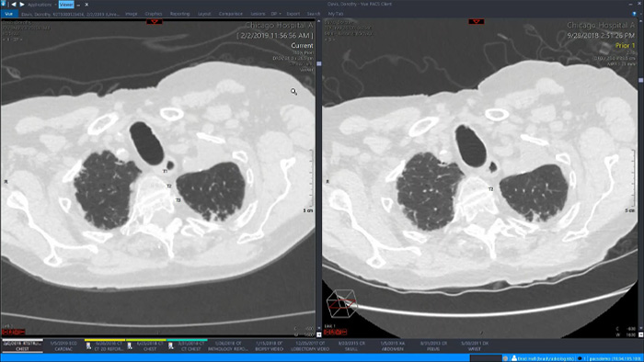Screen dimensions: 644x362
Task: Click the round icon left of the status bar user icon
Action: pyautogui.click(x=506, y=358)
